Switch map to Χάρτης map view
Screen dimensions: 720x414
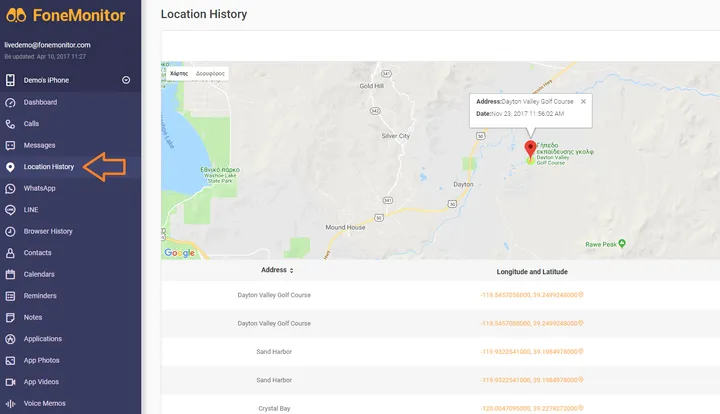[x=179, y=73]
